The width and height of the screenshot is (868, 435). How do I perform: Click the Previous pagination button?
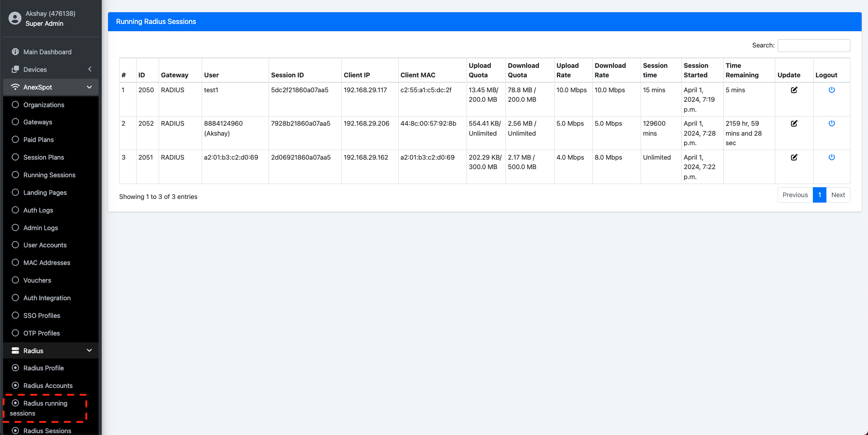[x=795, y=195]
